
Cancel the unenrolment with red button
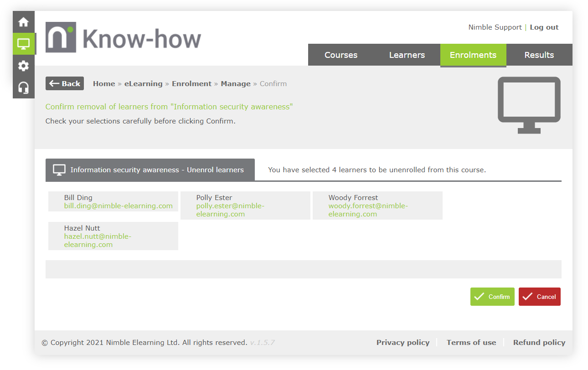539,297
